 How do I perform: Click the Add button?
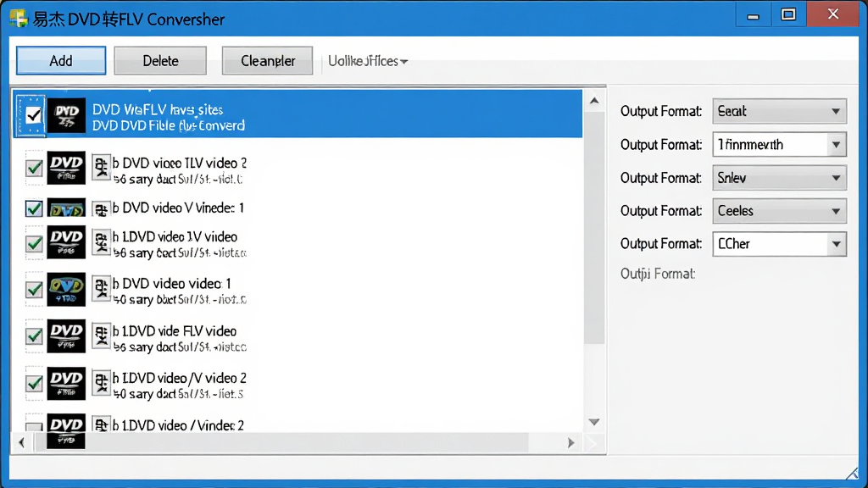point(61,60)
